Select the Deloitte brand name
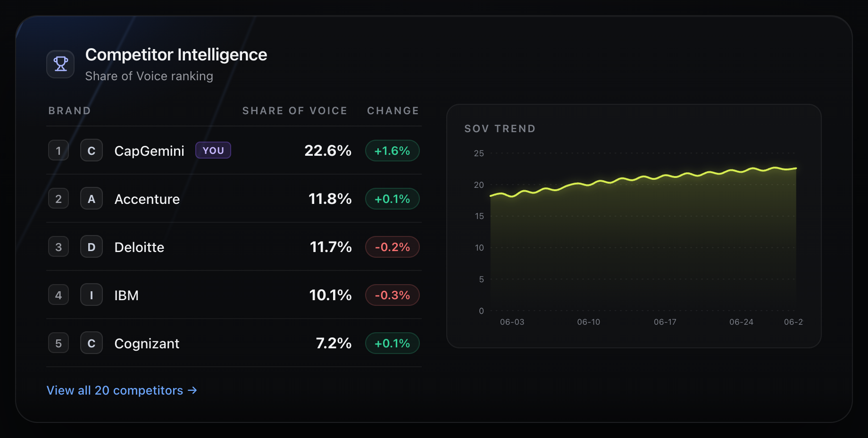 (139, 247)
